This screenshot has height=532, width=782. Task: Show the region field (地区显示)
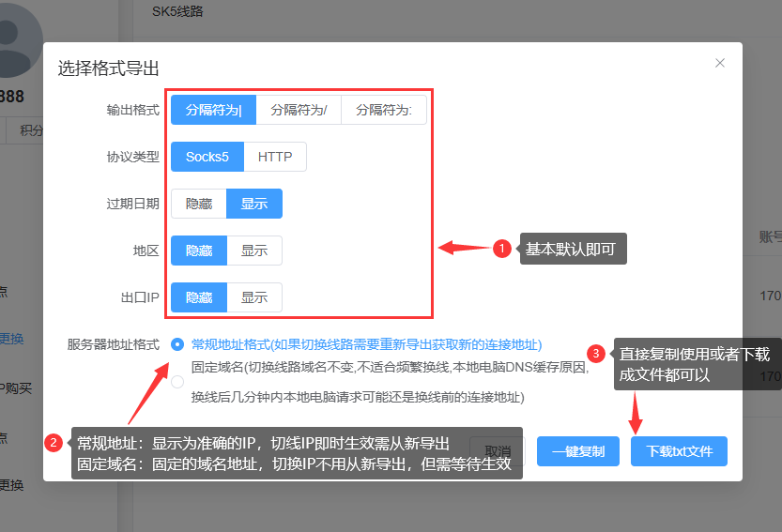[254, 251]
